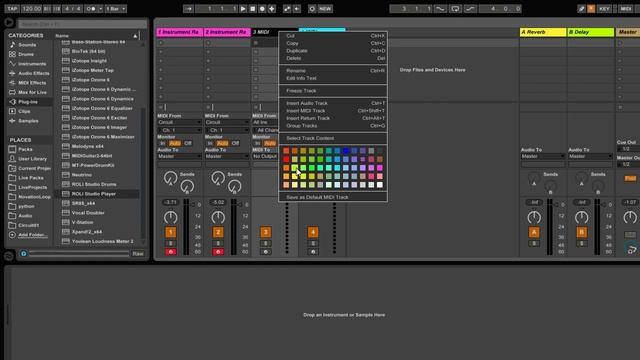Pick the magenta swatch in the palette's third row

pyautogui.click(x=380, y=168)
